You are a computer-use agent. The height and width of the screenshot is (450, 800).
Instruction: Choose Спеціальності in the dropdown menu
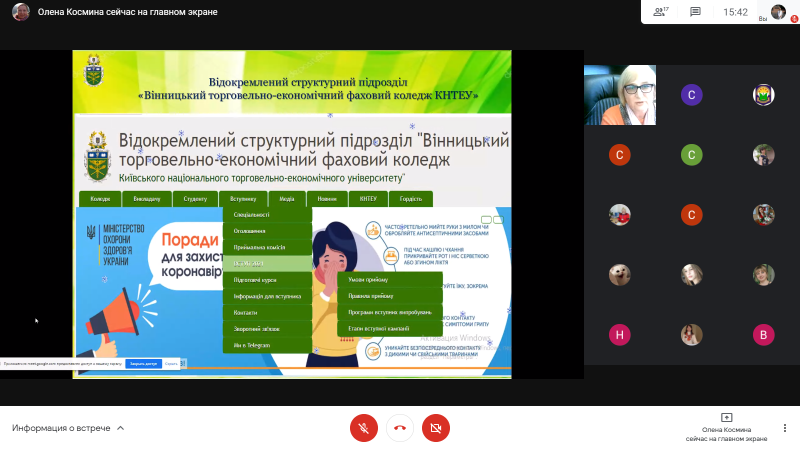click(267, 215)
